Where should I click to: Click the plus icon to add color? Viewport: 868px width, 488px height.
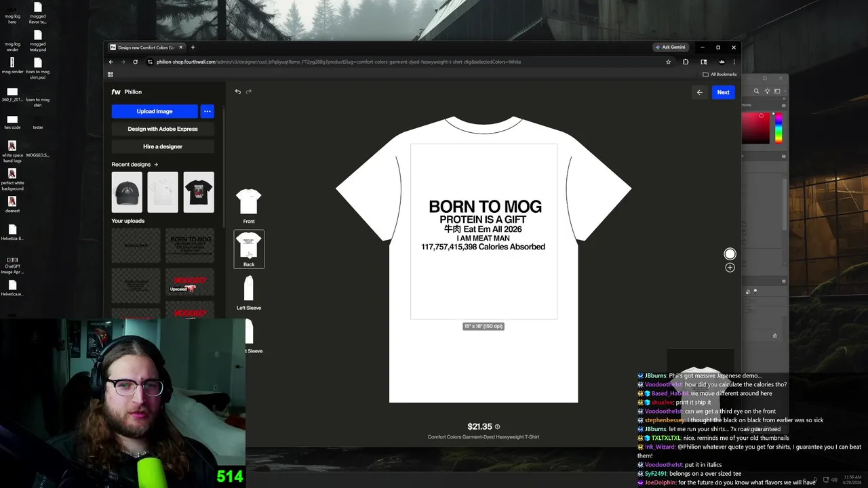point(730,268)
